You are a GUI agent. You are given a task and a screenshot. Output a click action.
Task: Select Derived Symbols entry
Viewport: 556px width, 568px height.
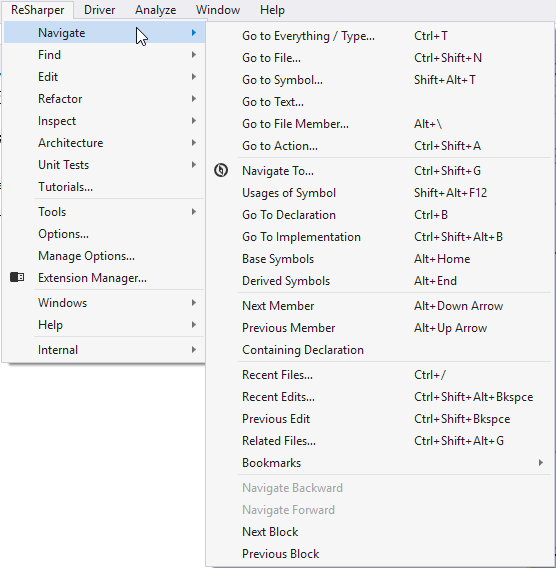point(380,281)
